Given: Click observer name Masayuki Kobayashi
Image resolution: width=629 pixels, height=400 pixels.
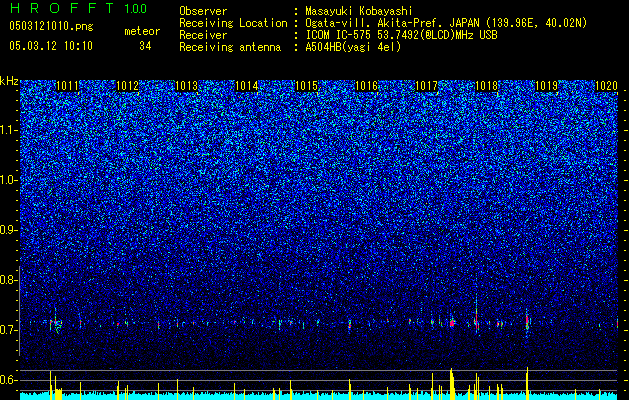Looking at the screenshot, I should tap(359, 11).
